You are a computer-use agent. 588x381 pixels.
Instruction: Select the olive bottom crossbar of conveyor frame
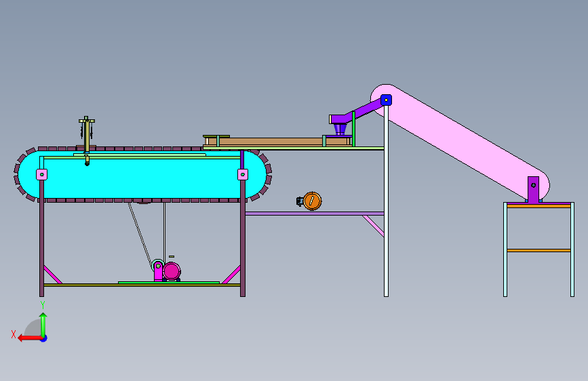(x=142, y=285)
